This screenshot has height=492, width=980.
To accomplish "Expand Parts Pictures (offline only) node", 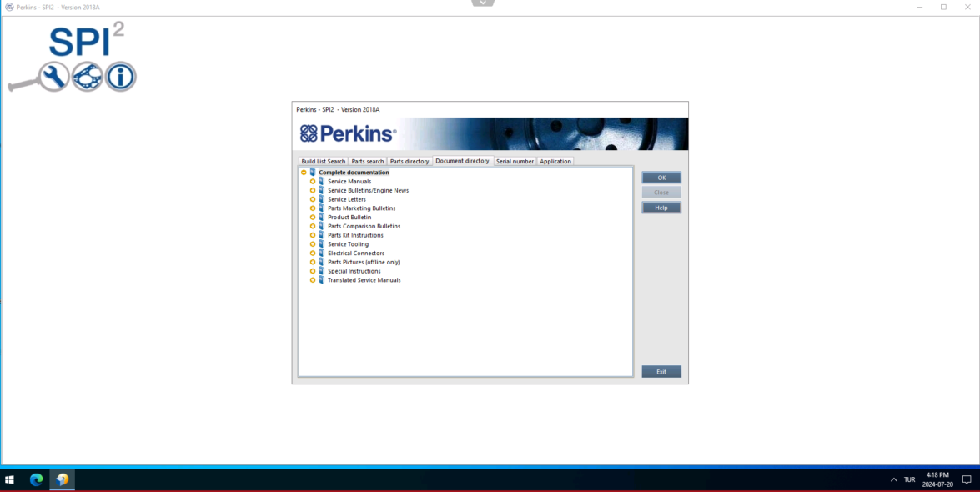I will [x=313, y=263].
